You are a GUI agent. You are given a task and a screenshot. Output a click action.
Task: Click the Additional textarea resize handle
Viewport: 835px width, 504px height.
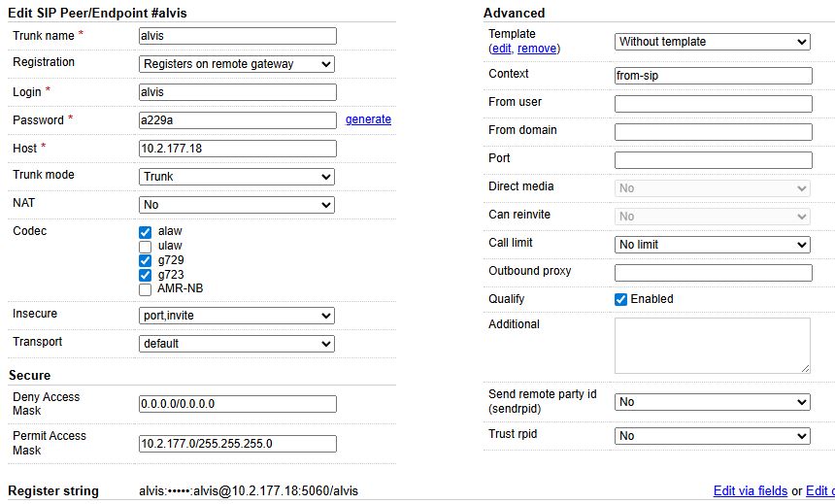(x=805, y=369)
